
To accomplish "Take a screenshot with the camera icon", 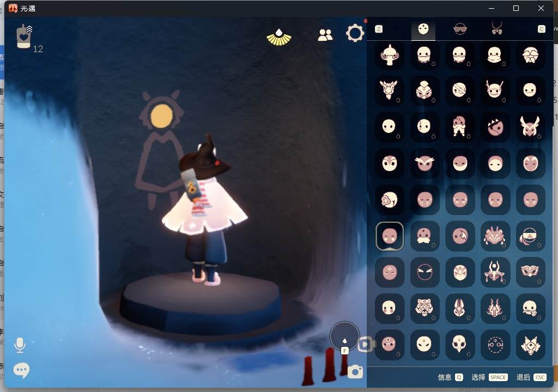I will 355,372.
